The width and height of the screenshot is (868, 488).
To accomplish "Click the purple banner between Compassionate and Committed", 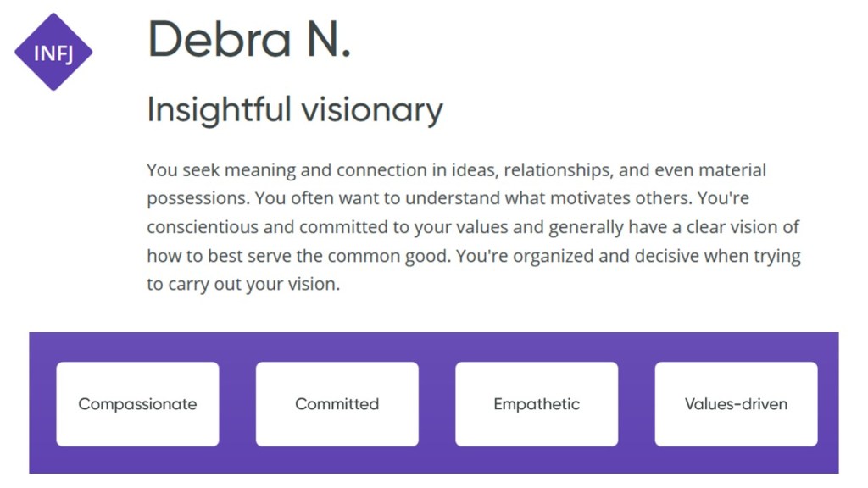I will point(237,404).
